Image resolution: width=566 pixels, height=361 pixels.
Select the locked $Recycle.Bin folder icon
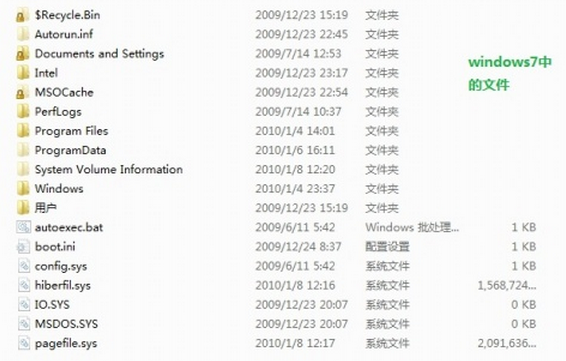click(22, 15)
